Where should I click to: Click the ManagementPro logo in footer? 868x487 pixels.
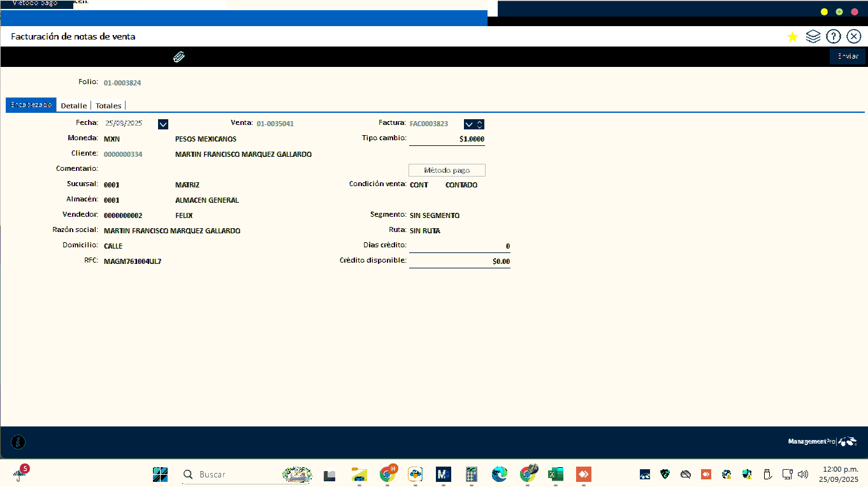click(822, 442)
